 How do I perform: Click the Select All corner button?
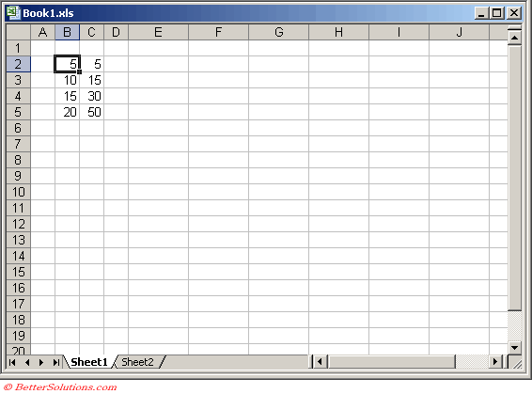18,32
